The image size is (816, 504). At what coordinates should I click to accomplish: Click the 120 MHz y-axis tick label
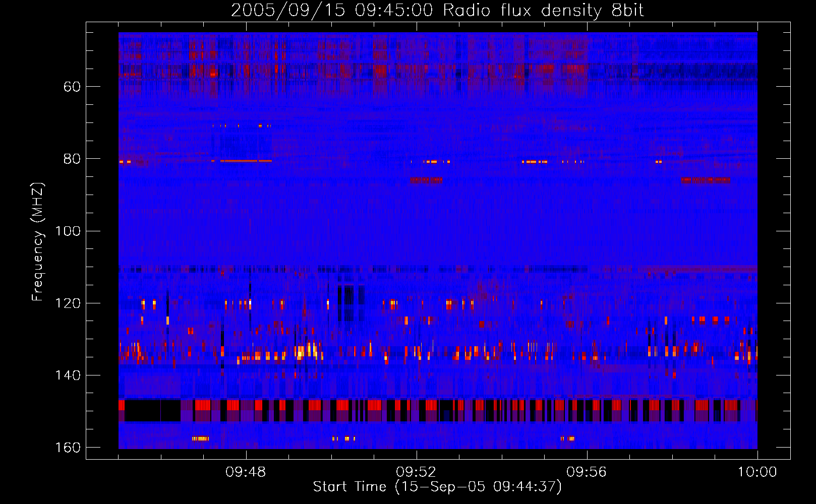point(68,303)
